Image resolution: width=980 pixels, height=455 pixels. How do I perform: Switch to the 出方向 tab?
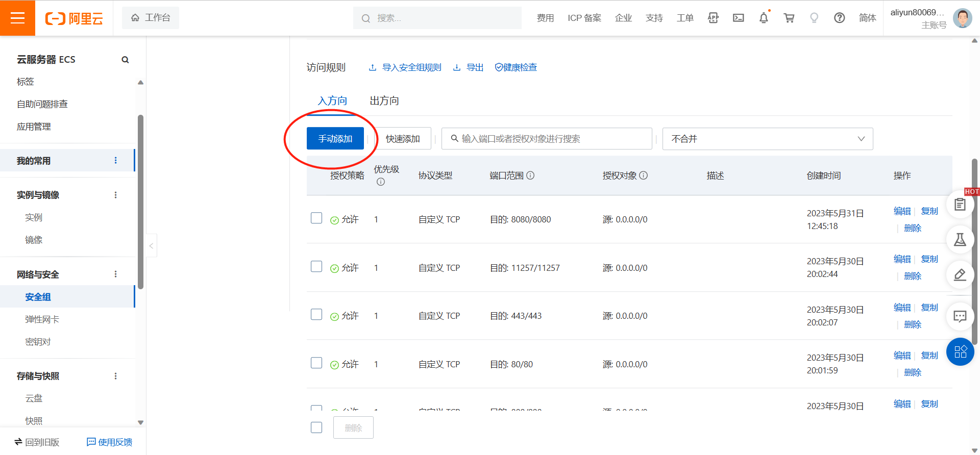(384, 101)
